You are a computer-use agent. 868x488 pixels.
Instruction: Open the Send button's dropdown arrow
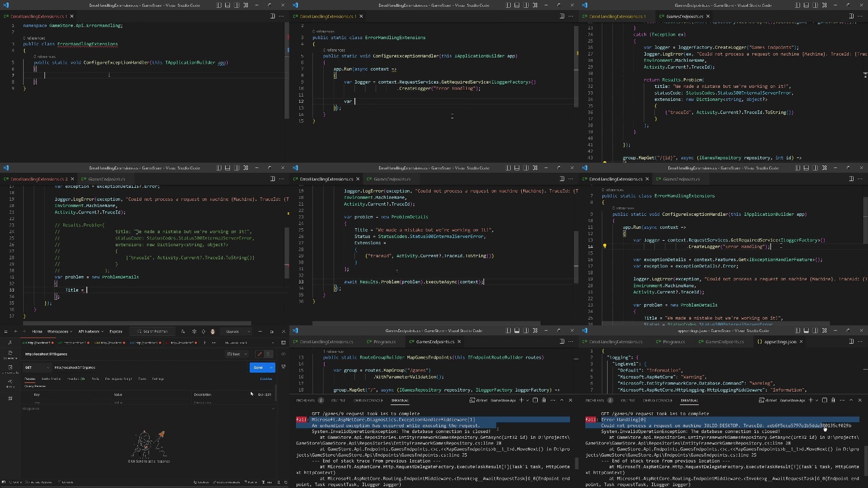(x=271, y=368)
